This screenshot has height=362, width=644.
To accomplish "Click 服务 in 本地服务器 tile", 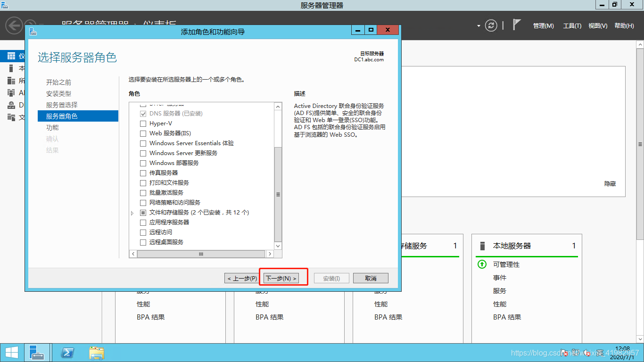I will click(x=500, y=291).
